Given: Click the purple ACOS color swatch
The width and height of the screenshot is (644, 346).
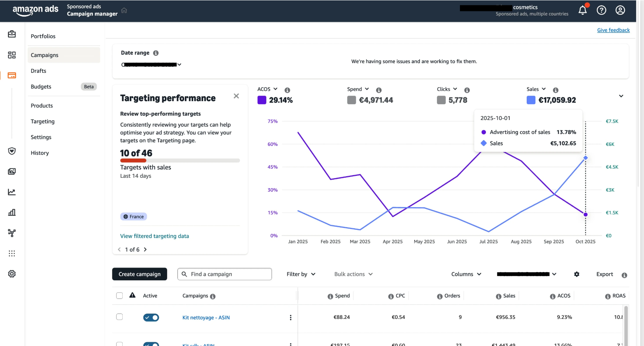Looking at the screenshot, I should pyautogui.click(x=262, y=100).
